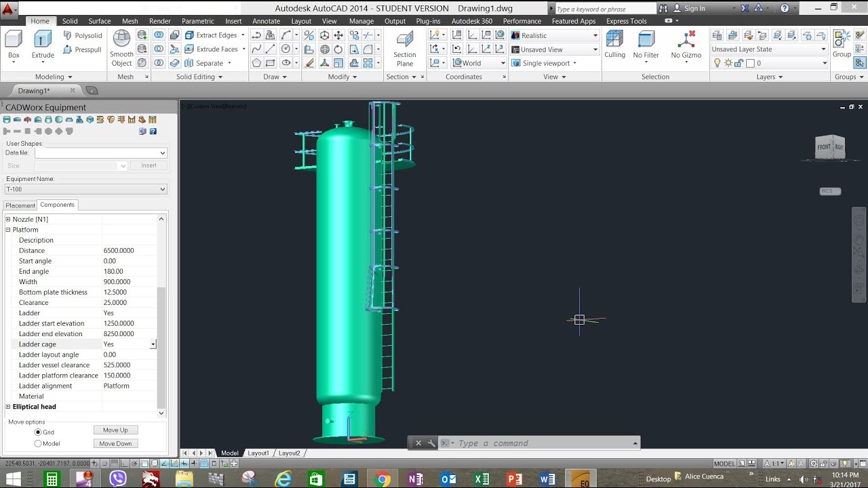868x488 pixels.
Task: Click the layer 0 color swatch
Action: pos(750,63)
